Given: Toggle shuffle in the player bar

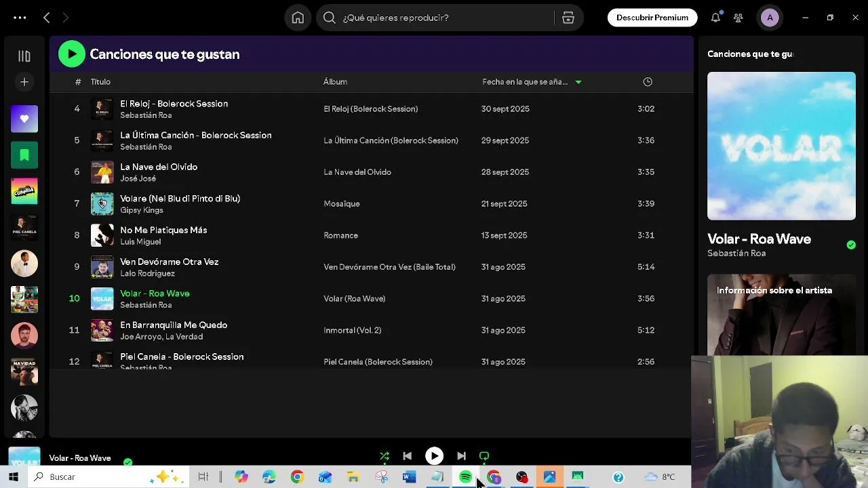Looking at the screenshot, I should (x=384, y=456).
